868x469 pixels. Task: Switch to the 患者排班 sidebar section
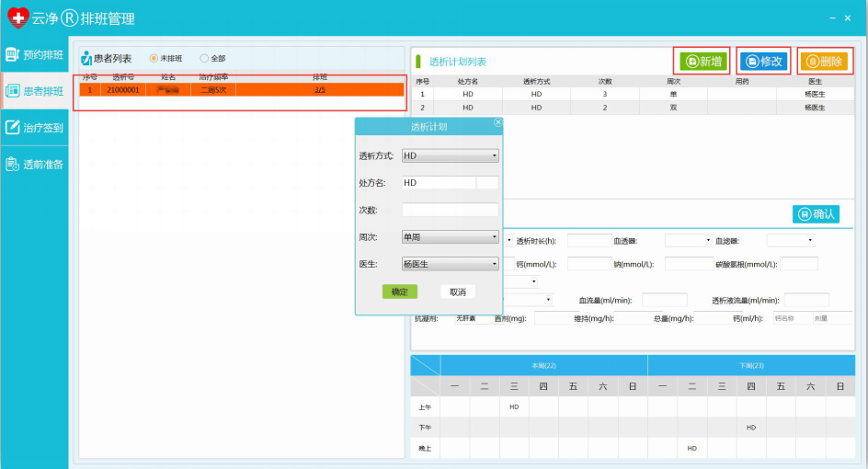coord(35,91)
